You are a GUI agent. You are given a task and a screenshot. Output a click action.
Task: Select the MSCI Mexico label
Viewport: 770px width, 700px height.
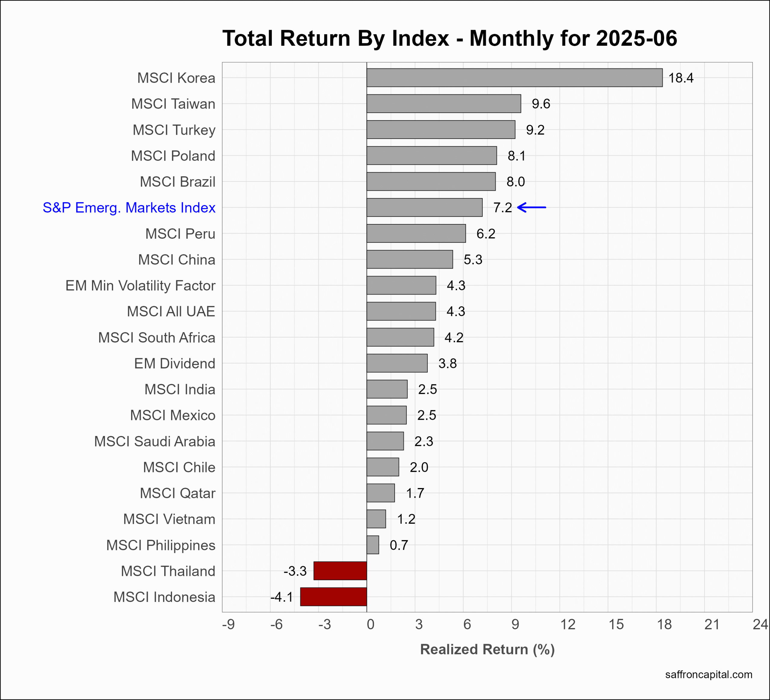point(173,415)
